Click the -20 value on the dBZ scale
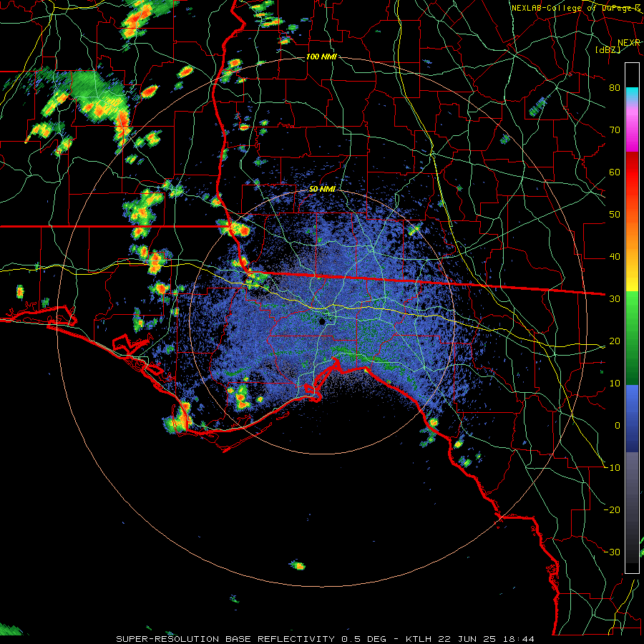The image size is (644, 644). (612, 510)
